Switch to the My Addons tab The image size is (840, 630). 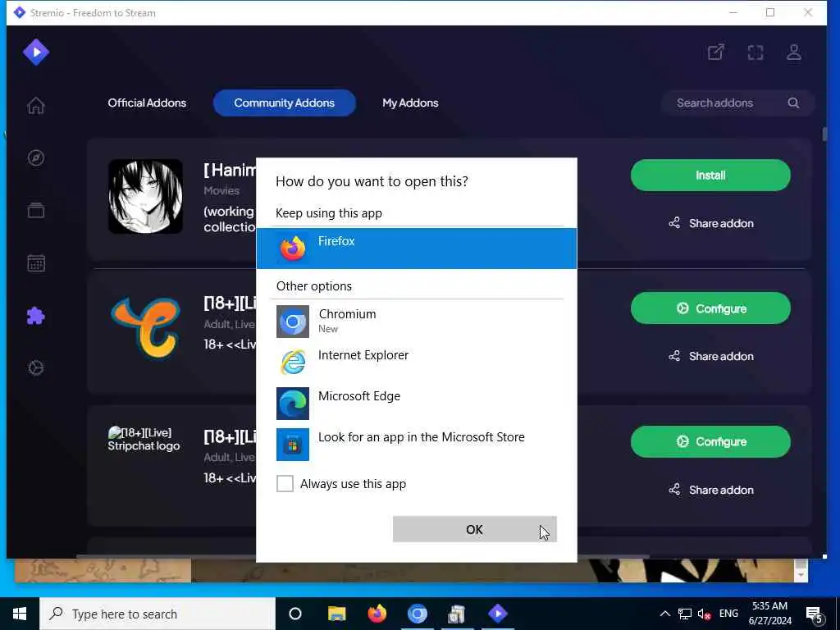point(410,103)
